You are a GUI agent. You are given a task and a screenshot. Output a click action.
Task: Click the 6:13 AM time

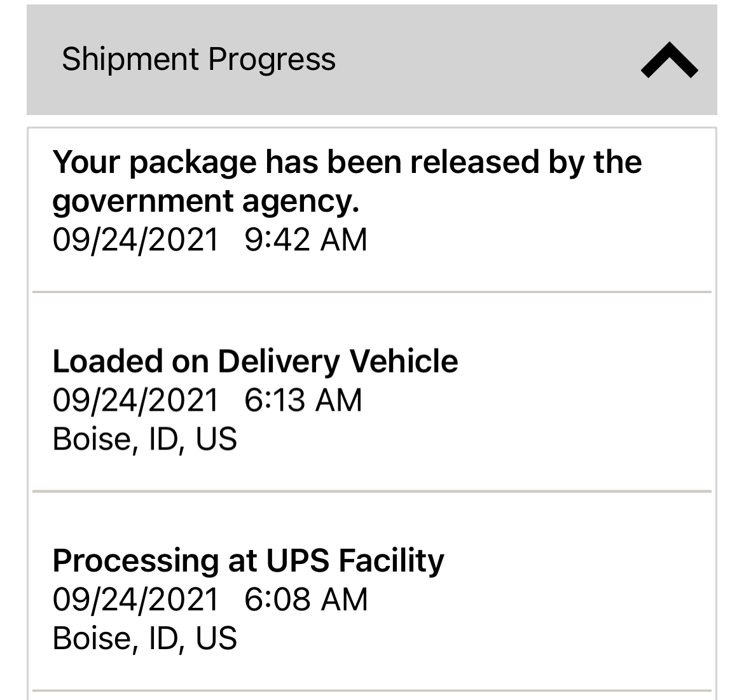303,401
